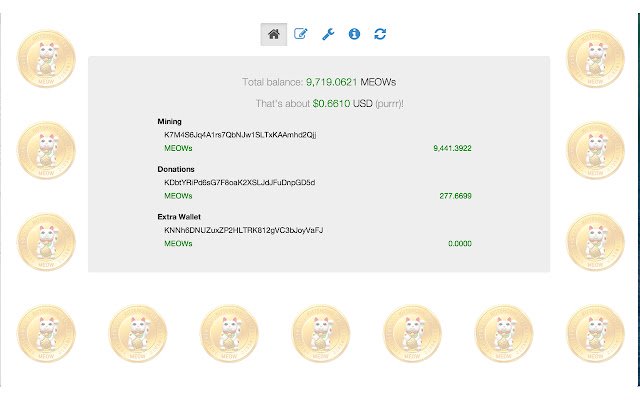Viewport: 640px width, 400px height.
Task: Click the Donations balance 277.6699
Action: point(456,196)
